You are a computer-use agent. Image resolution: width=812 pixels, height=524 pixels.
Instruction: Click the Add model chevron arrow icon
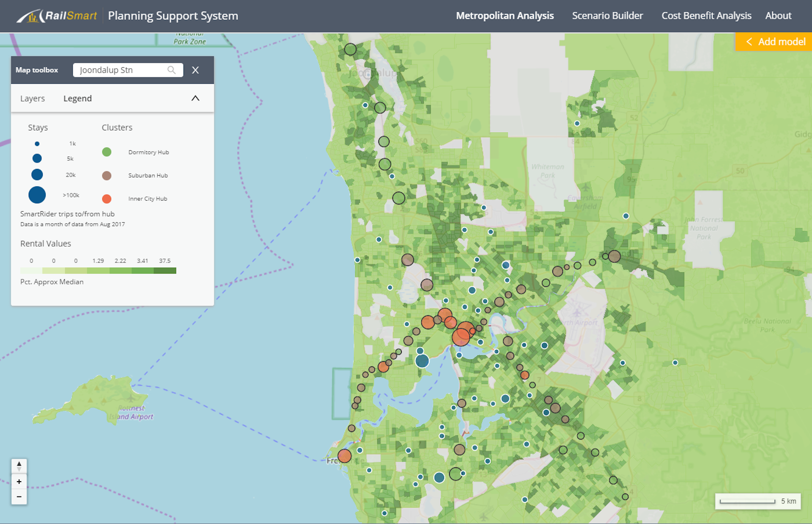749,41
